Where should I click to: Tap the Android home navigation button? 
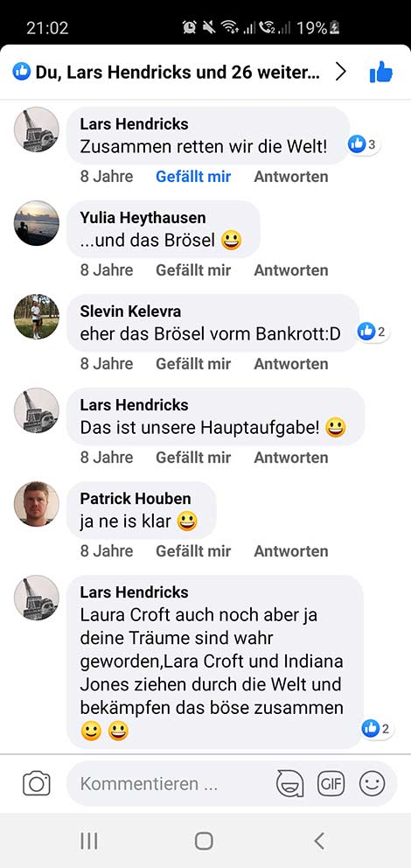pos(204,841)
